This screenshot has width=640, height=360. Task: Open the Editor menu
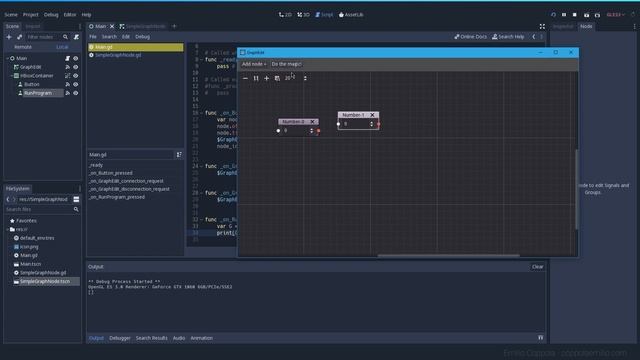[x=70, y=15]
